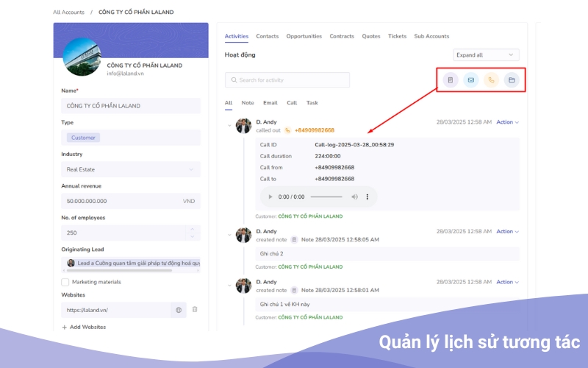The image size is (588, 368).
Task: Click D. Andy avatar on Ghi chú 2 note
Action: coord(243,235)
